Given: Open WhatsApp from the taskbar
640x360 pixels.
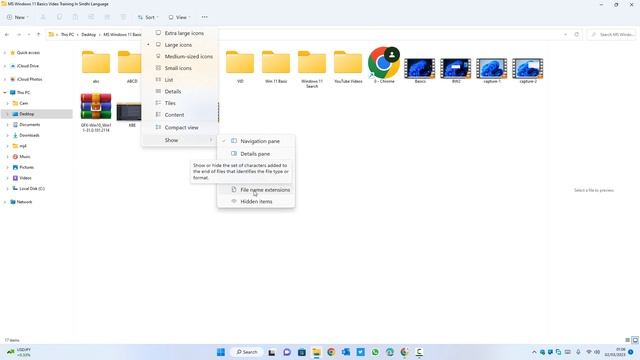Looking at the screenshot, I should [375, 352].
